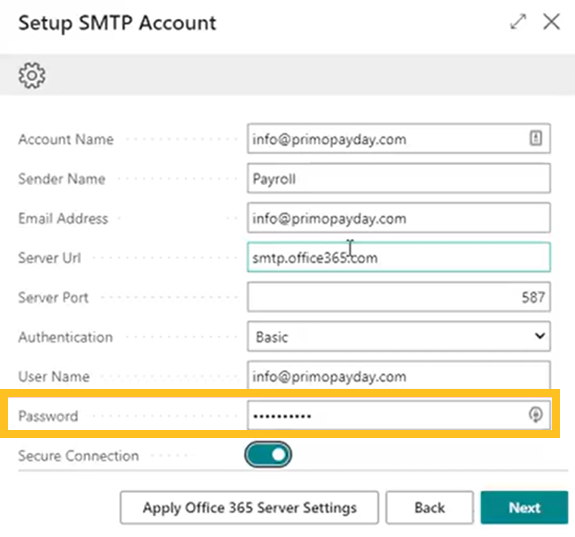Click the Email Address label
The image size is (575, 537).
(63, 219)
